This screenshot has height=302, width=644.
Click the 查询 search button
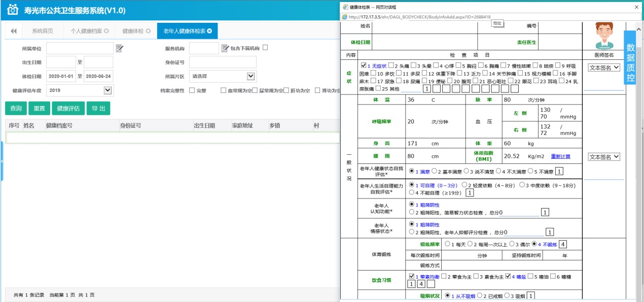pos(16,109)
